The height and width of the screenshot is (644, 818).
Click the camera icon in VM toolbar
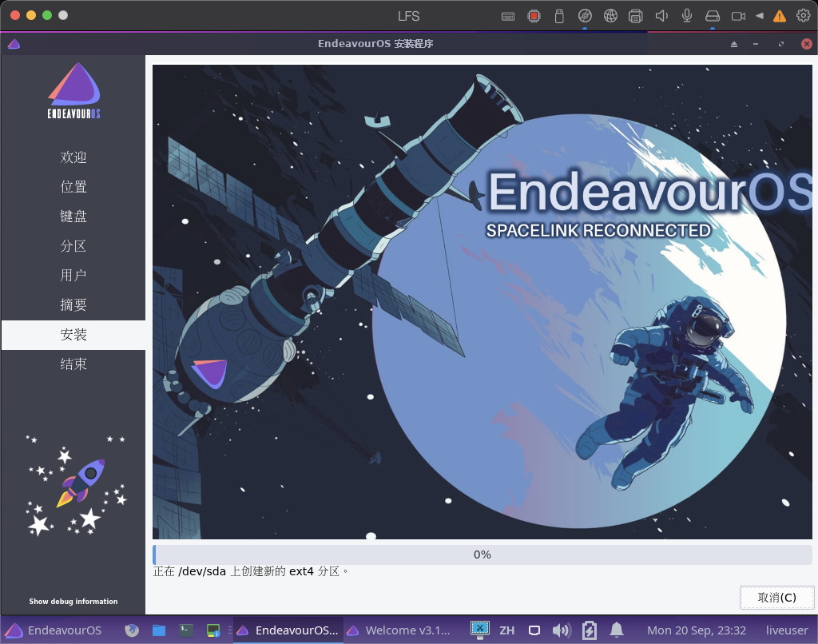tap(738, 16)
